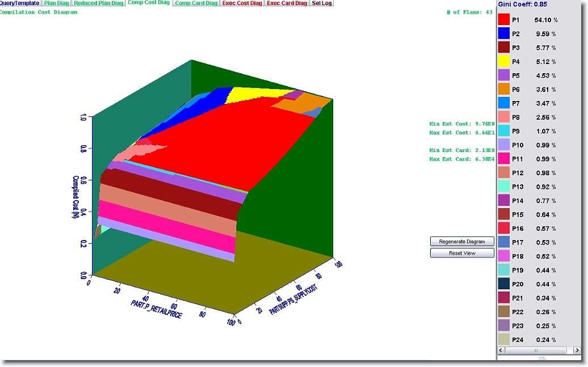Click the cyan P9 plan swatch
The height and width of the screenshot is (367, 588).
click(503, 131)
